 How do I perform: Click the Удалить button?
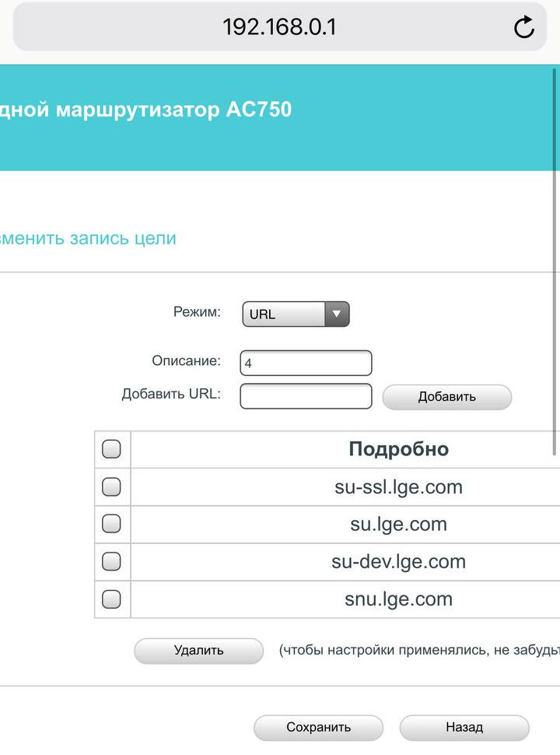(x=198, y=651)
